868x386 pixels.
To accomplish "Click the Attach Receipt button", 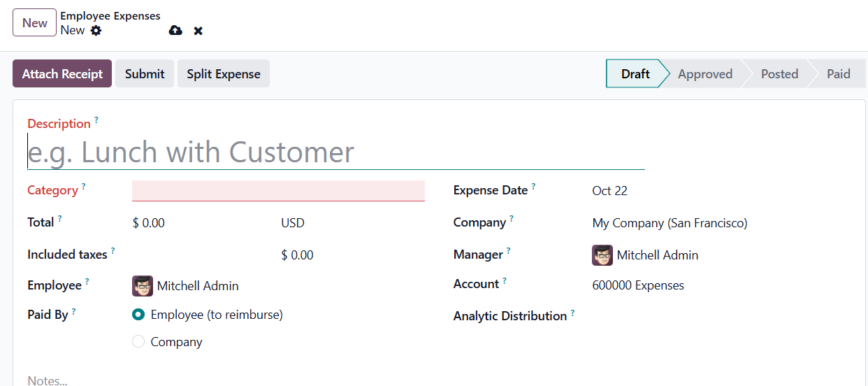I will click(62, 74).
